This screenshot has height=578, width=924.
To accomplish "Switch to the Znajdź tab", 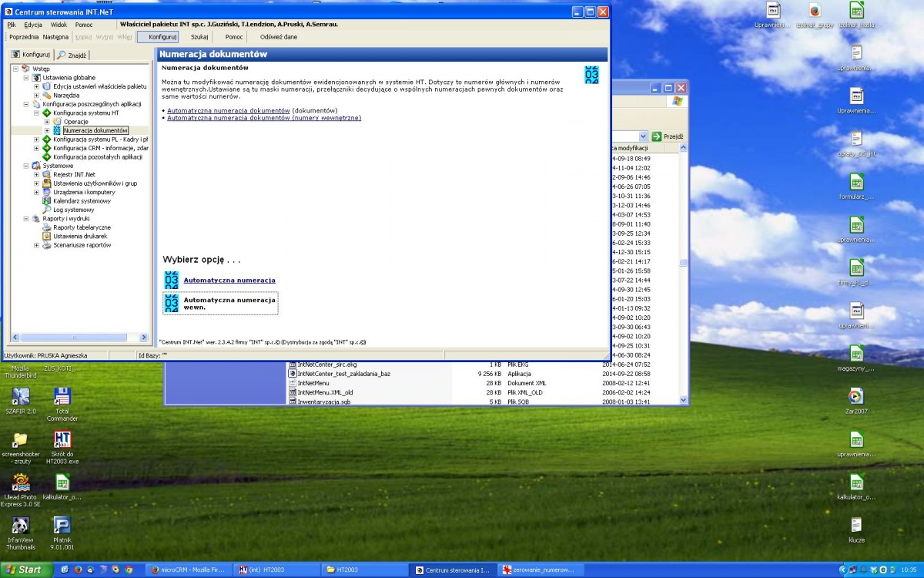I will coord(72,55).
